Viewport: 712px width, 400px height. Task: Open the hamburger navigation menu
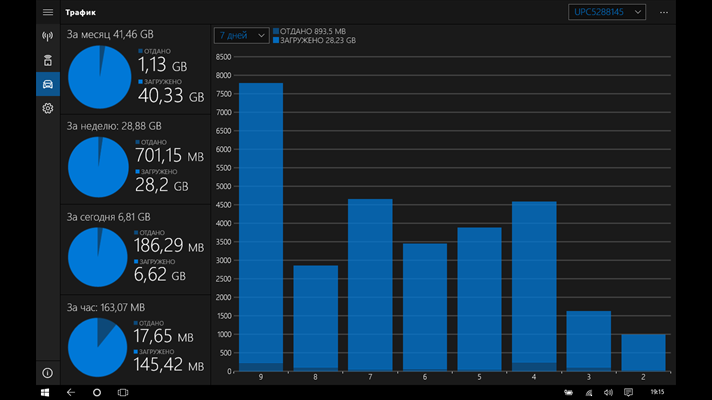[x=48, y=12]
